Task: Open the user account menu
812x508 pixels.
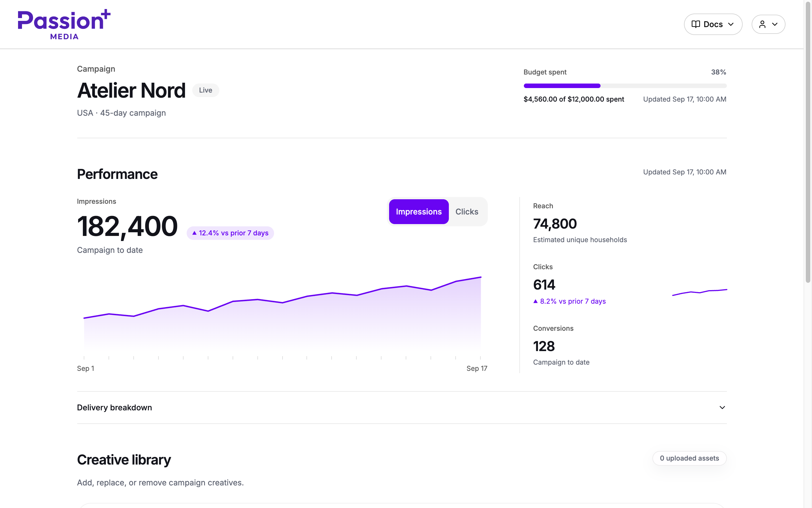Action: 768,24
